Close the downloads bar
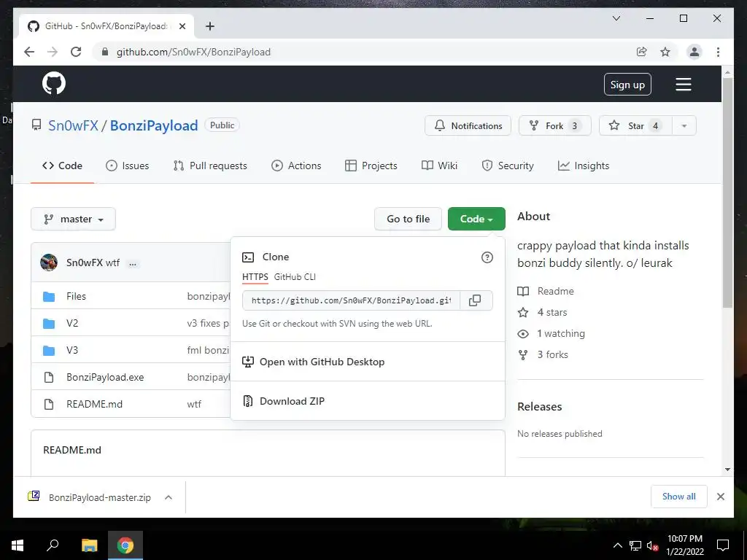 (x=720, y=497)
